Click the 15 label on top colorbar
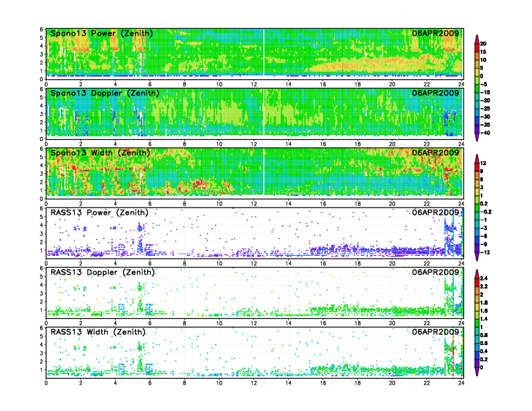Screen dimensions: 532x411 [x=483, y=52]
